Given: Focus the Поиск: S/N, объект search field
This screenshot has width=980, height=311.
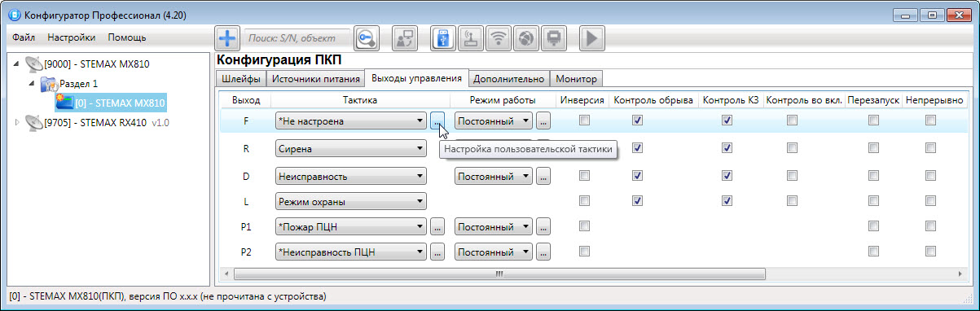Looking at the screenshot, I should click(x=297, y=37).
